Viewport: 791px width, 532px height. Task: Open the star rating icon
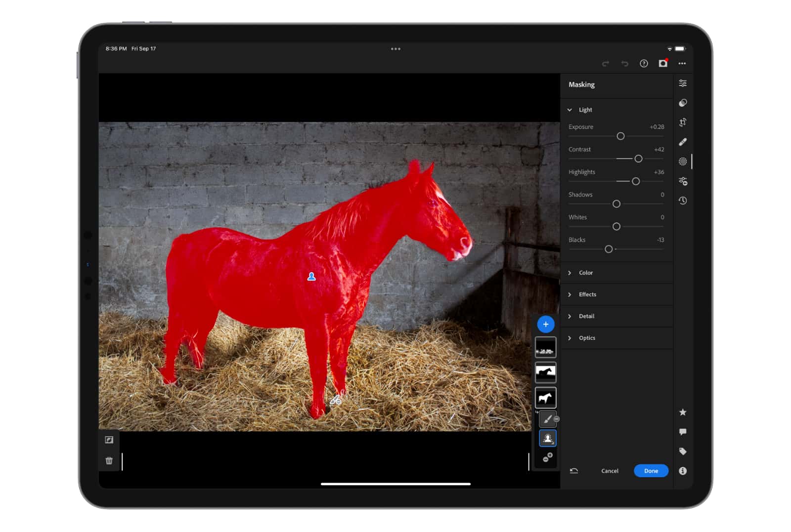(x=683, y=412)
